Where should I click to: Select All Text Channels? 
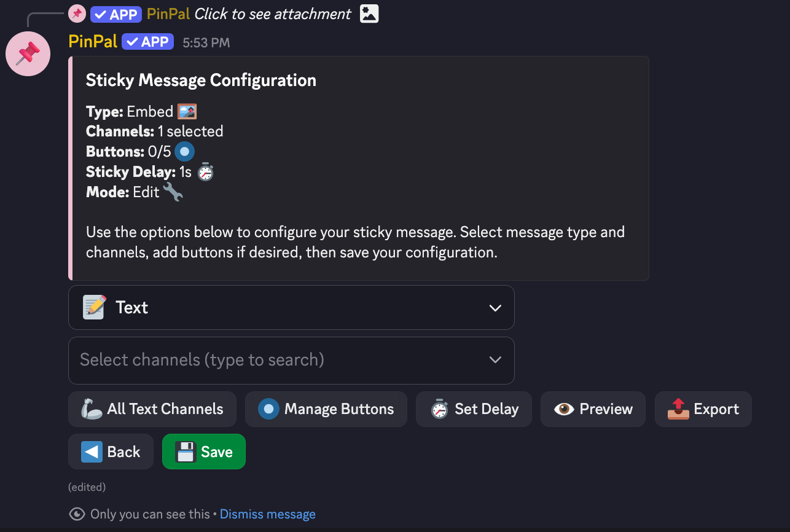coord(152,409)
